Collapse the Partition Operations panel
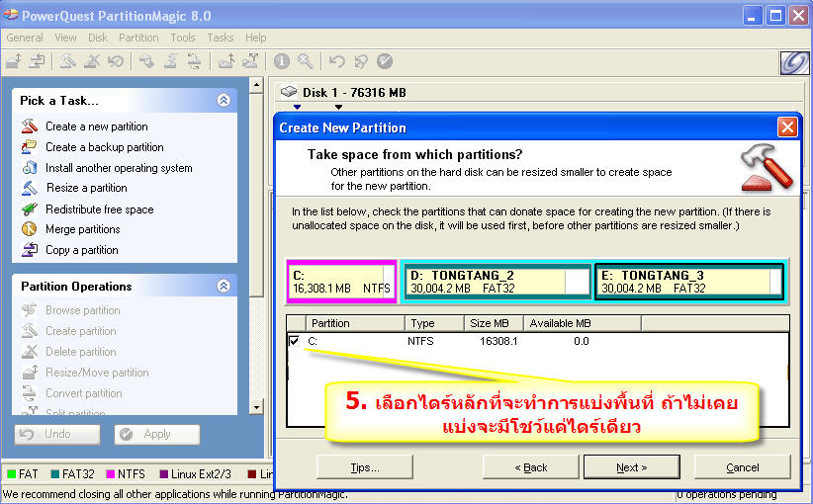The height and width of the screenshot is (504, 813). (224, 286)
